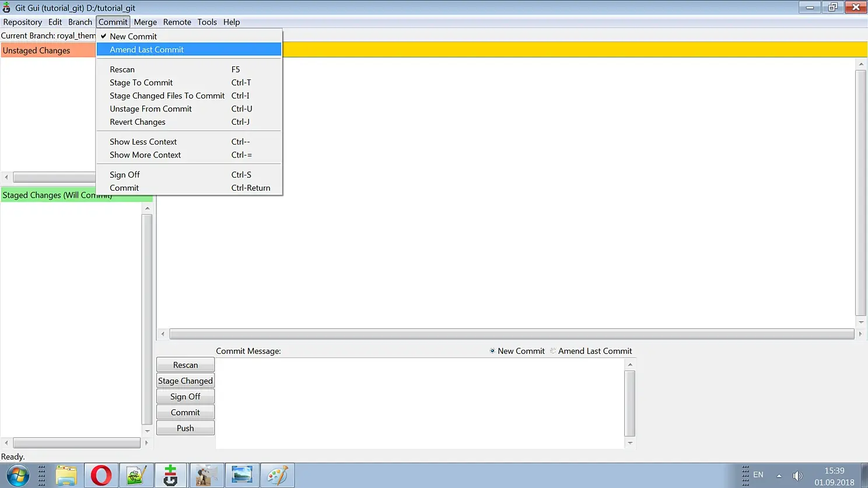Switch to Git Gui taskbar icon
Image resolution: width=868 pixels, height=488 pixels.
170,476
